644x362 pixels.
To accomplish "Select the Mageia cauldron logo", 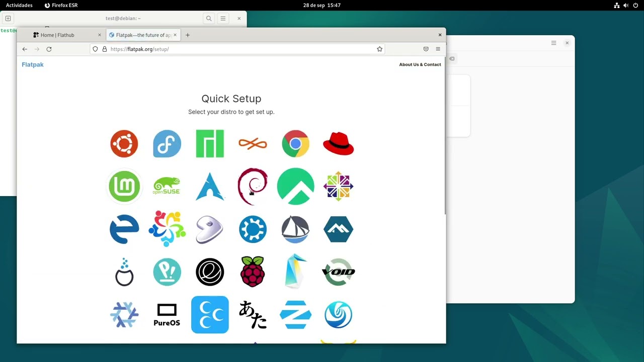I will coord(124,272).
